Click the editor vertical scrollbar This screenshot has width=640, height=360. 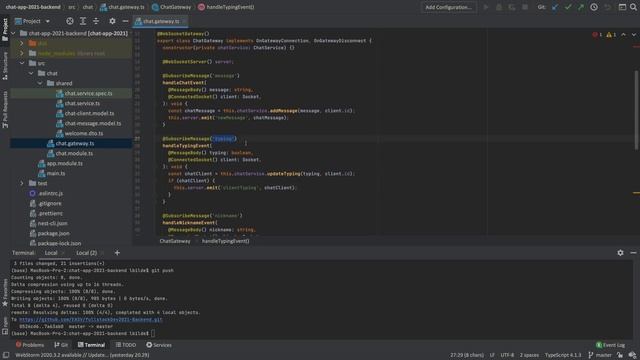coord(636,110)
